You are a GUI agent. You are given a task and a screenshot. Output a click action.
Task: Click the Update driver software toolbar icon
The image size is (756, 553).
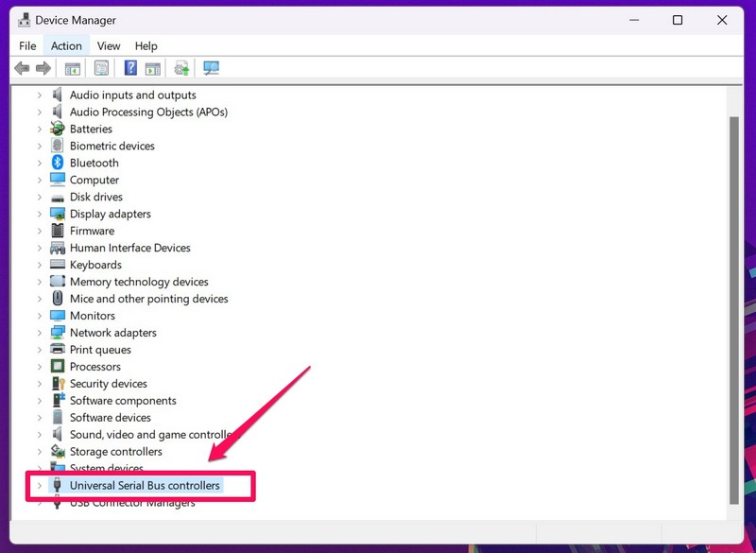coord(181,68)
